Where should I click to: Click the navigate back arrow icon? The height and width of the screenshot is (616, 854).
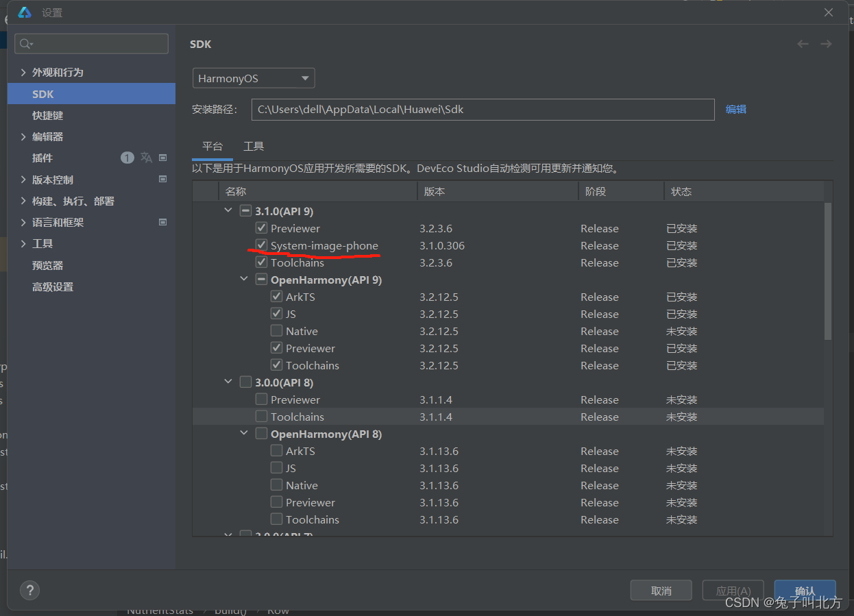[803, 44]
